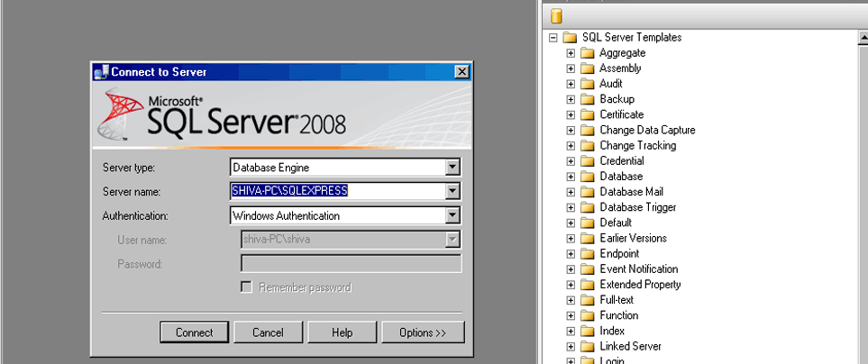Screen dimensions: 868x364
Task: Open the Server type dropdown
Action: pos(452,167)
